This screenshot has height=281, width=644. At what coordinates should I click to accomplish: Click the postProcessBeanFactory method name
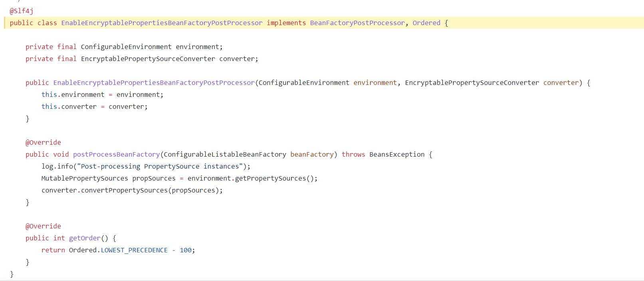coord(116,155)
